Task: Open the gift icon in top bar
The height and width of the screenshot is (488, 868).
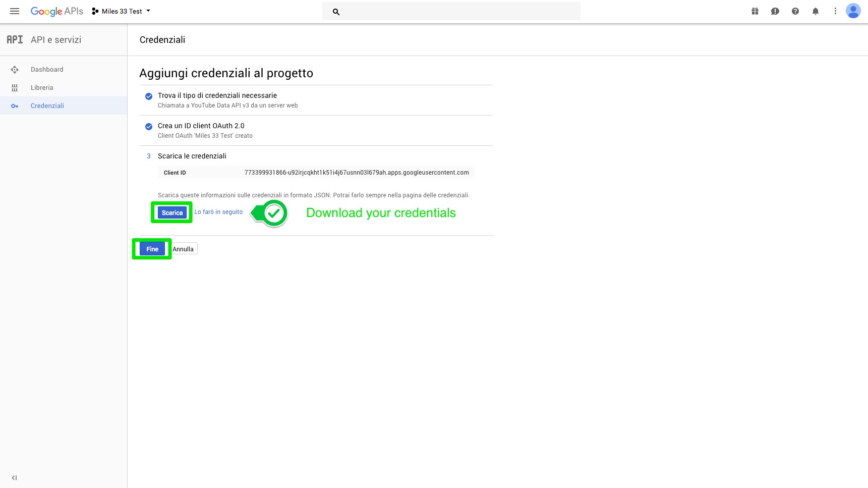Action: (x=755, y=11)
